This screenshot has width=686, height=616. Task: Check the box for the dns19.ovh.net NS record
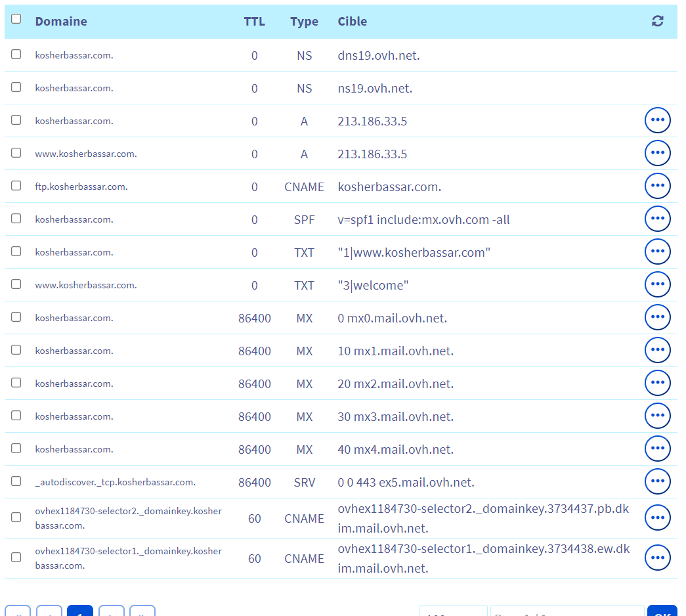(x=16, y=55)
